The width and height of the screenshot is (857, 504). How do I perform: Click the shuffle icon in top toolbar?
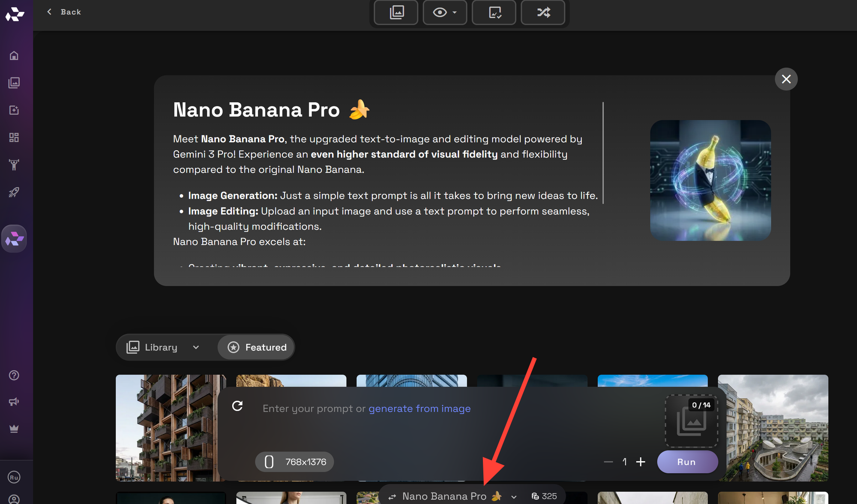pyautogui.click(x=543, y=12)
